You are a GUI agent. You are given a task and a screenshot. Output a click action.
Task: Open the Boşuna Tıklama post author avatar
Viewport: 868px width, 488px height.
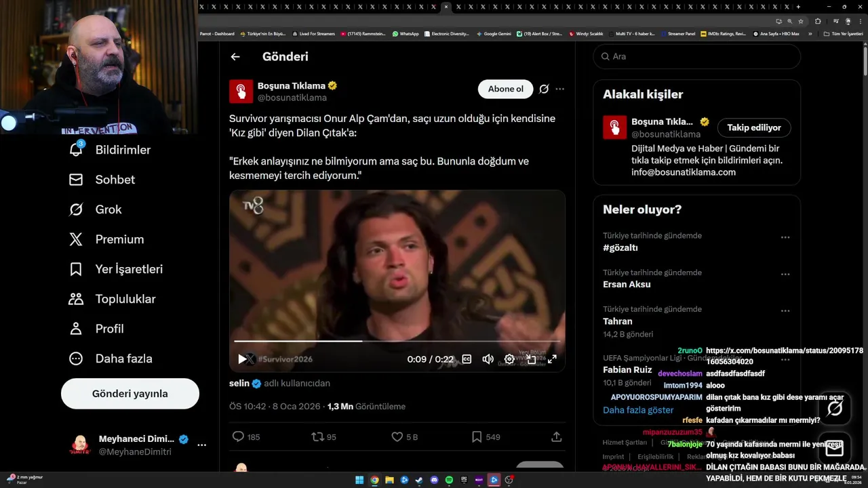(x=241, y=91)
